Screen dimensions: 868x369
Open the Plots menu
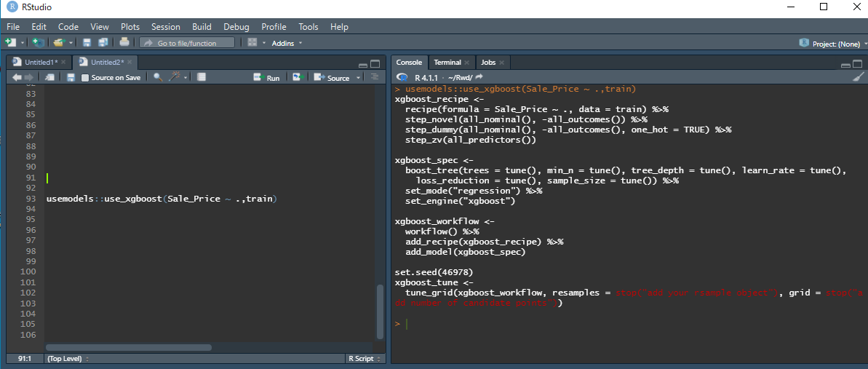pos(130,27)
